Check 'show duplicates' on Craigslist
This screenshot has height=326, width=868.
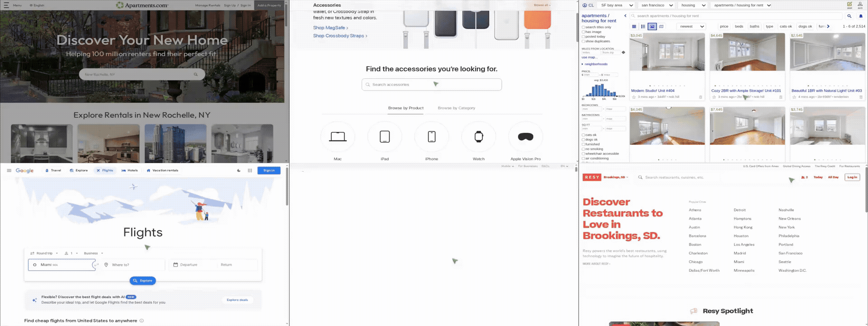click(x=583, y=41)
